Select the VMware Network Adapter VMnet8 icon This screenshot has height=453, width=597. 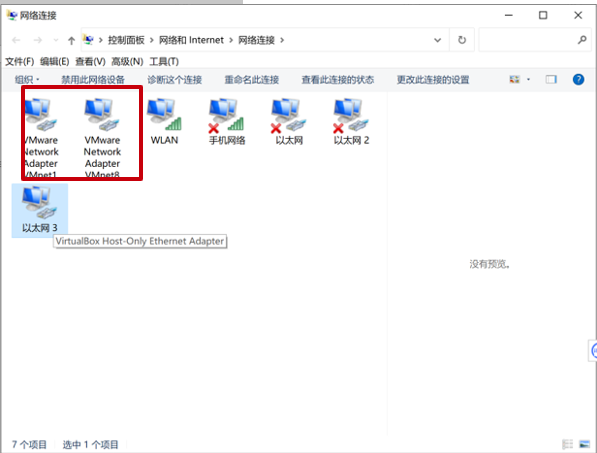point(102,115)
